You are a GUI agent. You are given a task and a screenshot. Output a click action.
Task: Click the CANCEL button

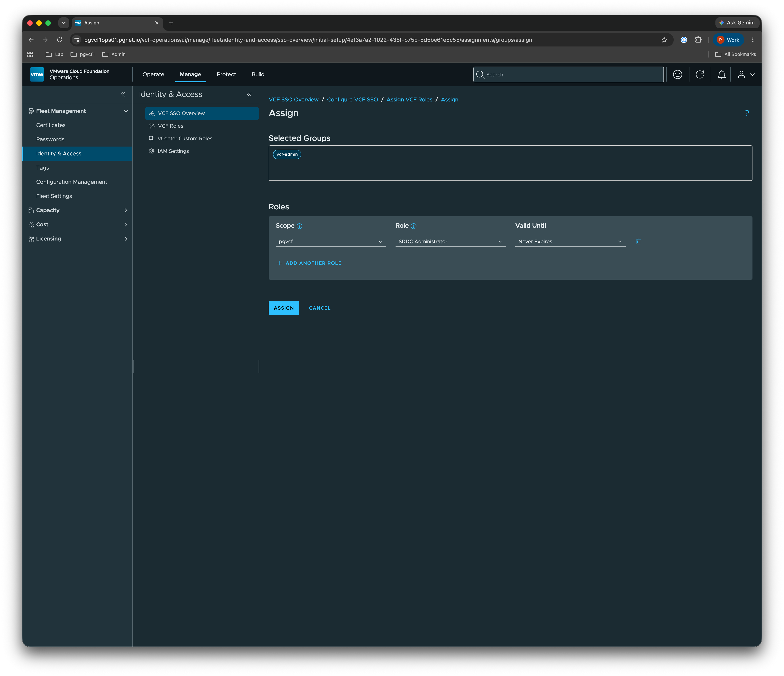point(320,308)
